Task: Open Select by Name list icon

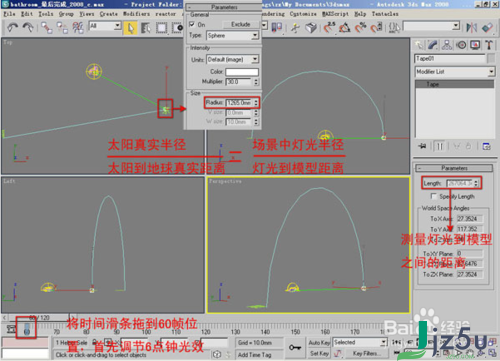Action: (146, 28)
